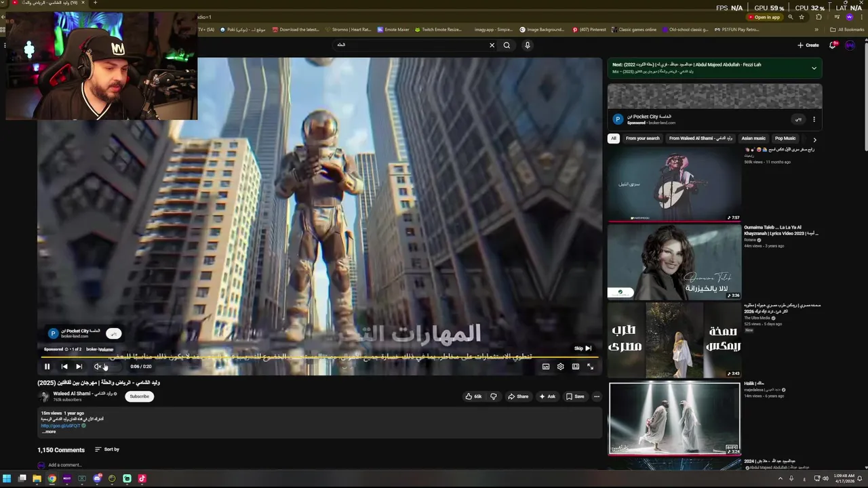This screenshot has width=868, height=488.
Task: Open Classic games online bookmark
Action: (x=634, y=30)
